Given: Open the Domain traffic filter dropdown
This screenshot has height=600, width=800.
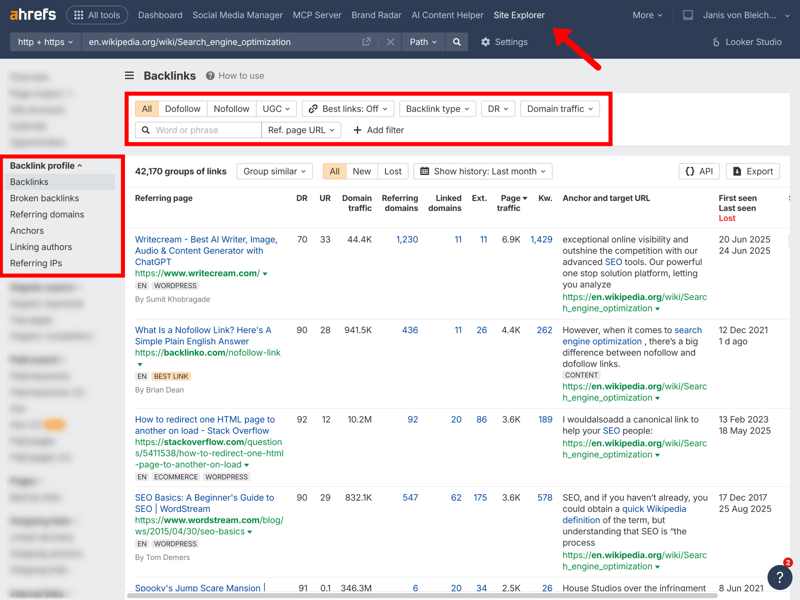Looking at the screenshot, I should point(559,108).
